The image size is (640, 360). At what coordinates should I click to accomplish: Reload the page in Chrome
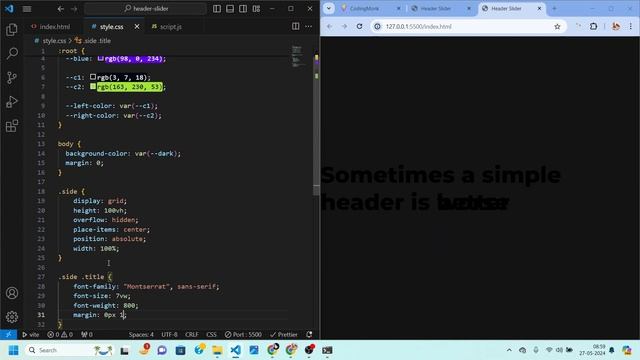coord(360,27)
